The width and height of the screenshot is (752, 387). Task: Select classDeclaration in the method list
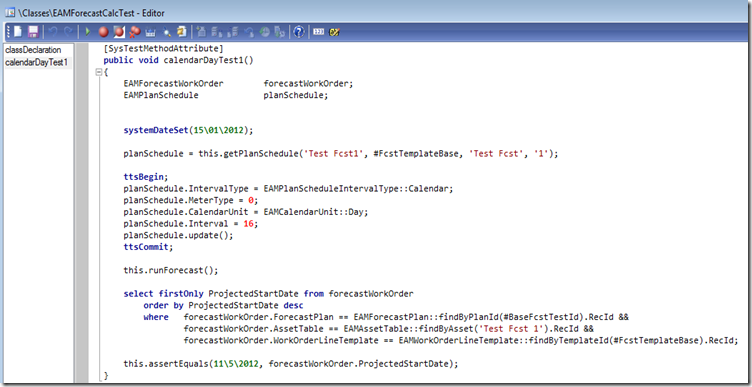point(33,49)
